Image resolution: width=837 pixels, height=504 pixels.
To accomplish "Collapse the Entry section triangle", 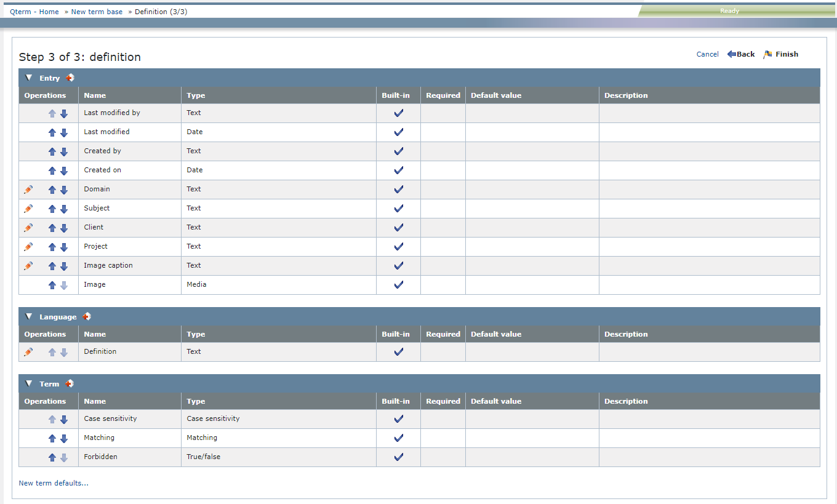I will click(28, 78).
